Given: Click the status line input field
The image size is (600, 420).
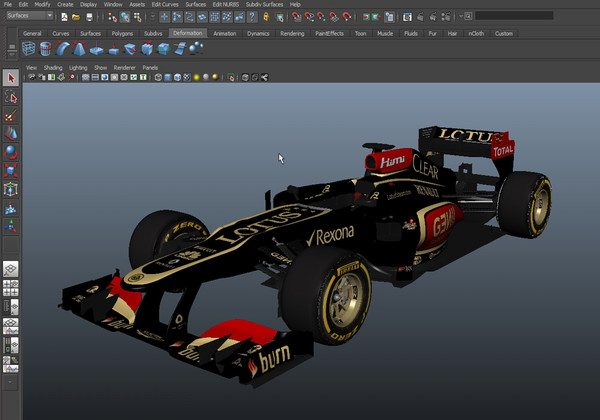Looking at the screenshot, I should (514, 16).
